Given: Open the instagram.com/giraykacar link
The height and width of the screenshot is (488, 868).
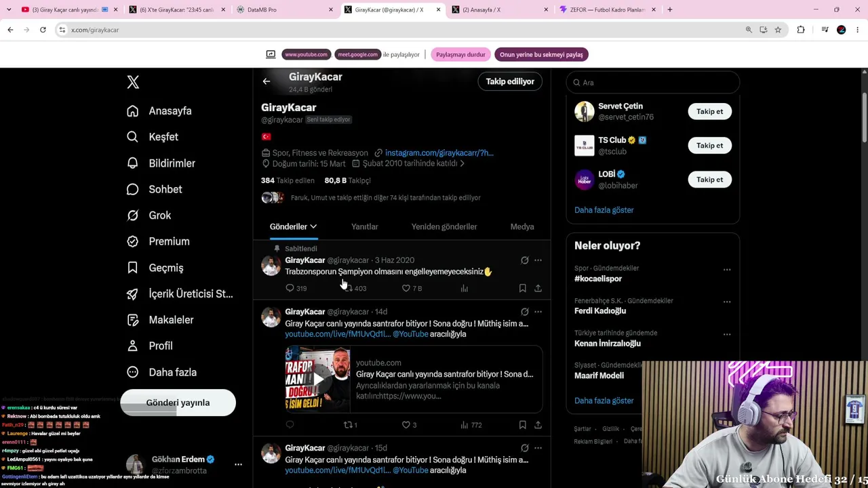Looking at the screenshot, I should click(x=439, y=153).
